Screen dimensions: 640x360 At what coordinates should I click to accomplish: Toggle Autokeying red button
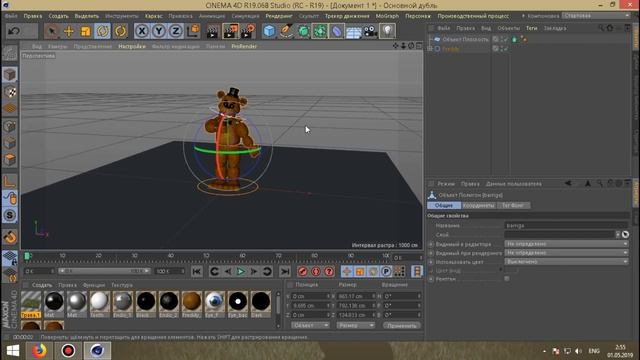pos(316,271)
